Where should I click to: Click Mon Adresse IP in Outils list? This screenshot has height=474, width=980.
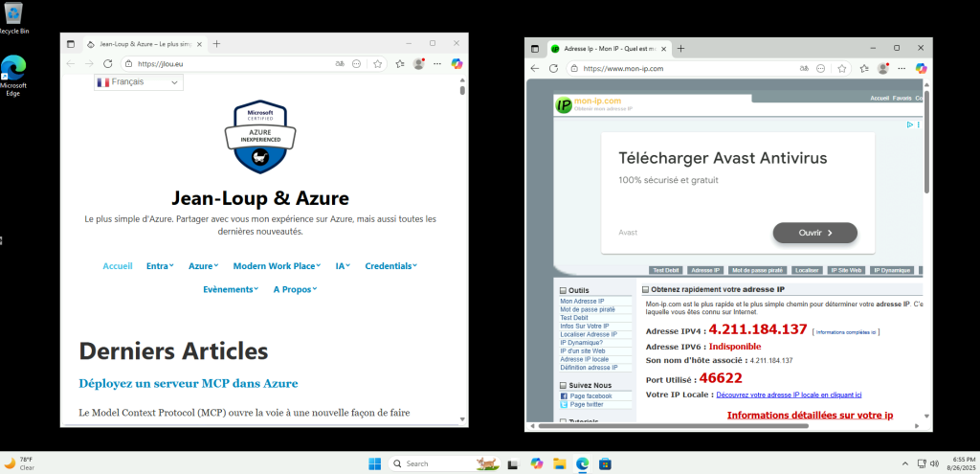pyautogui.click(x=582, y=302)
